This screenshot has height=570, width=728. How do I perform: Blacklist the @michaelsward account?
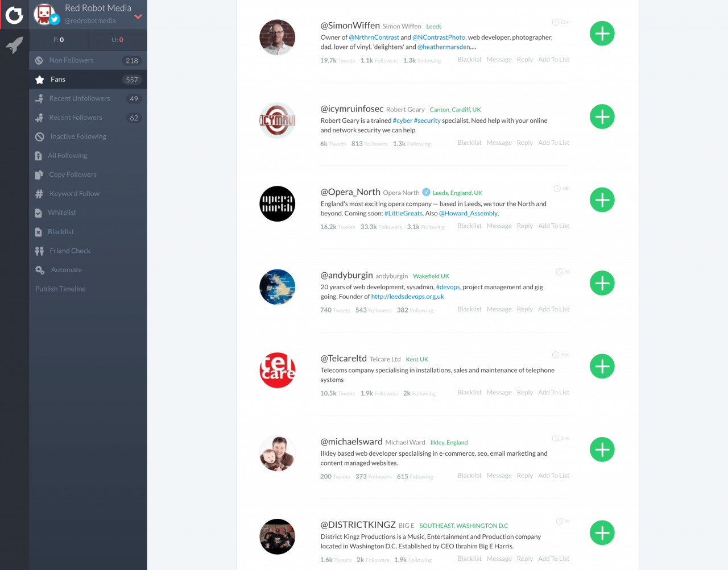point(469,476)
